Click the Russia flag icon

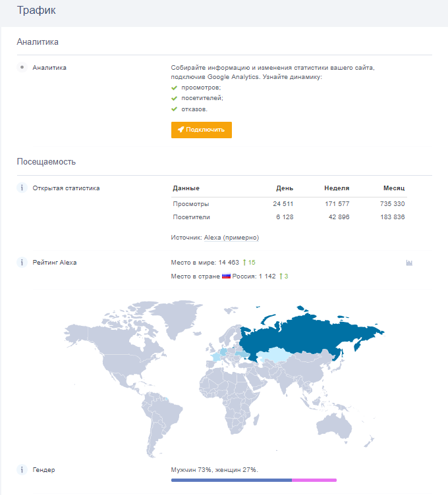coord(226,276)
